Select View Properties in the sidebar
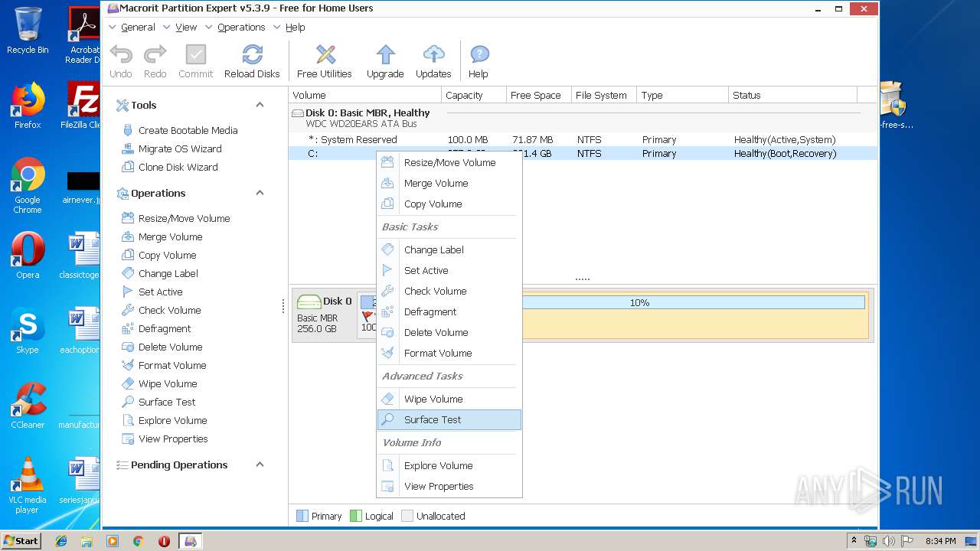The height and width of the screenshot is (551, 980). point(165,439)
